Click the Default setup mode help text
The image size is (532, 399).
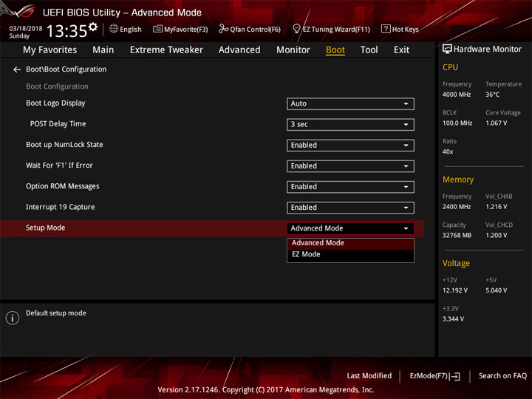pyautogui.click(x=56, y=313)
